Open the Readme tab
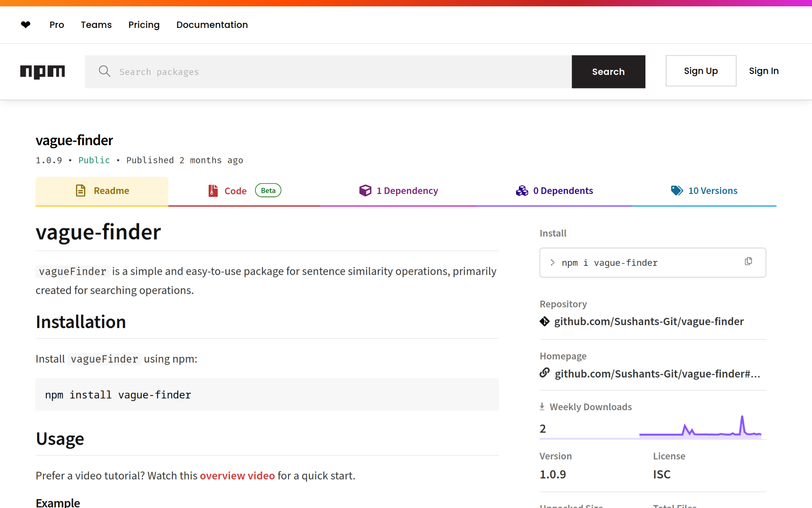The image size is (812, 508). click(102, 191)
